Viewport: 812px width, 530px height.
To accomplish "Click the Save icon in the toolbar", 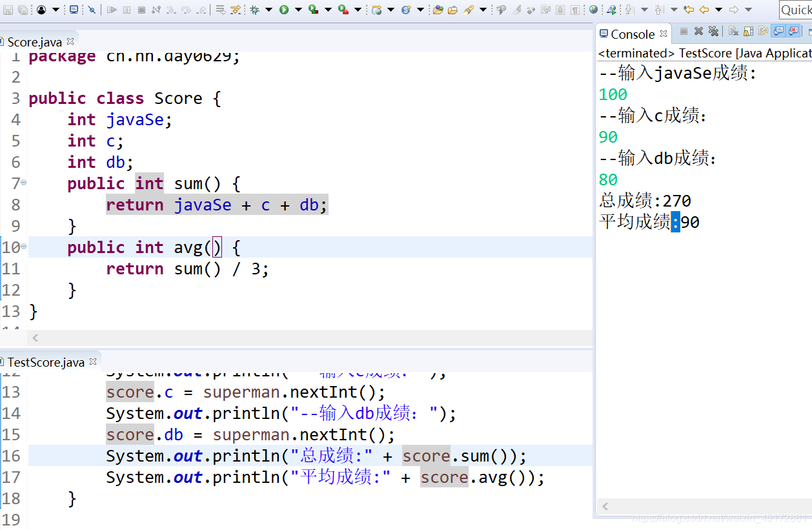I will (8, 10).
